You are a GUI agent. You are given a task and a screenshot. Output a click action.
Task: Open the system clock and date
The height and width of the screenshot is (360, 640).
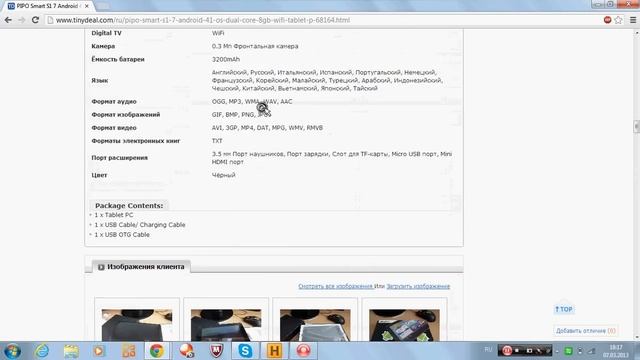(x=616, y=351)
